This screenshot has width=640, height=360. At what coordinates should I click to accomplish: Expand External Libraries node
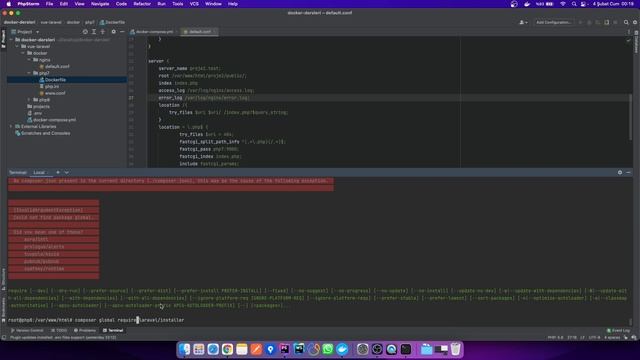11,127
